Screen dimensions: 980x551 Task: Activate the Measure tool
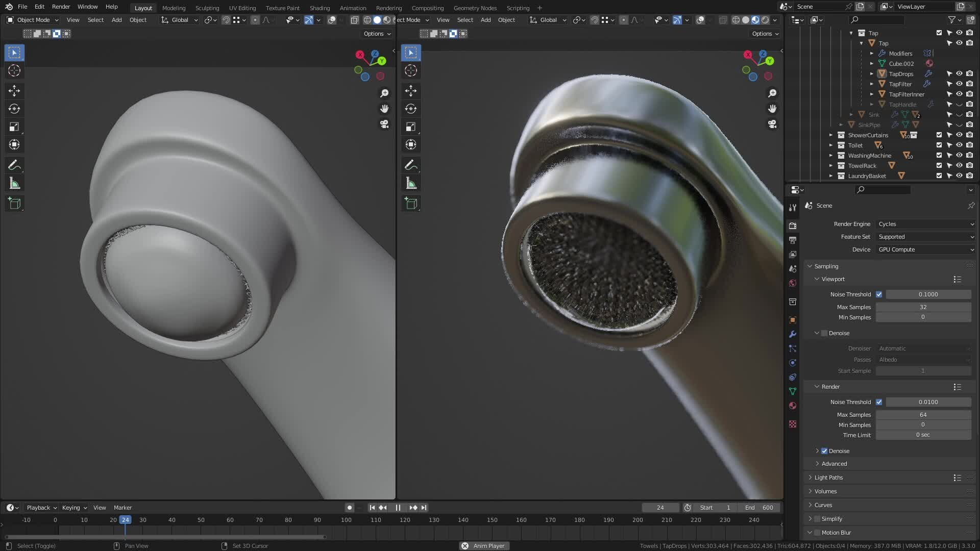point(14,182)
